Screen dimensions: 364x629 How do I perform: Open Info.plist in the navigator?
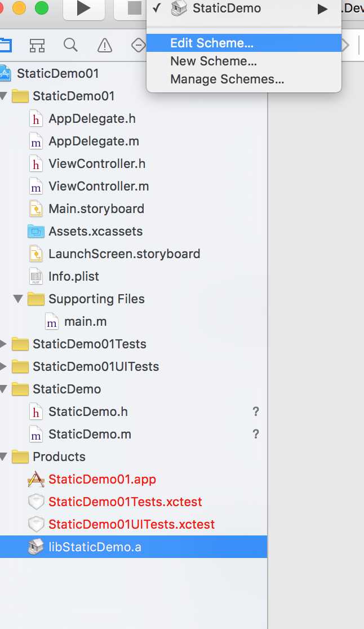(73, 276)
